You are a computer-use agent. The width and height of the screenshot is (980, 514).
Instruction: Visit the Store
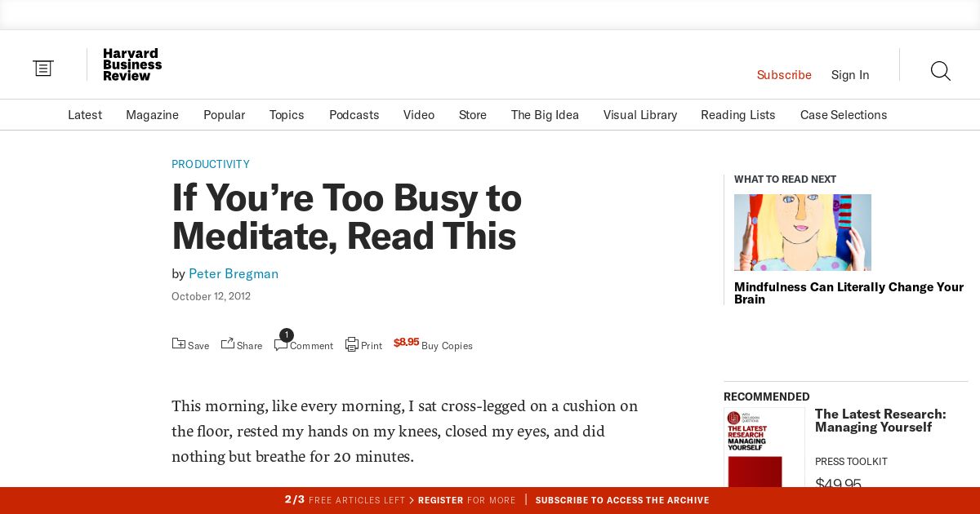click(x=473, y=115)
